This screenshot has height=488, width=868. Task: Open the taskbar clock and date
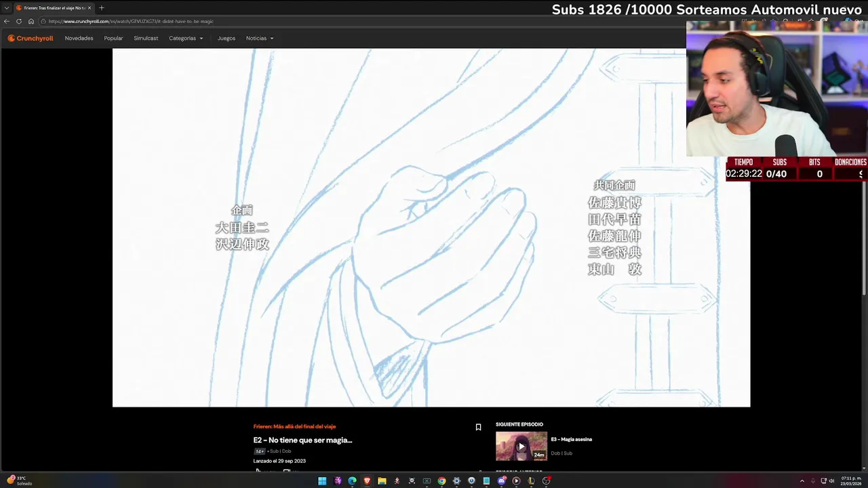tap(851, 481)
